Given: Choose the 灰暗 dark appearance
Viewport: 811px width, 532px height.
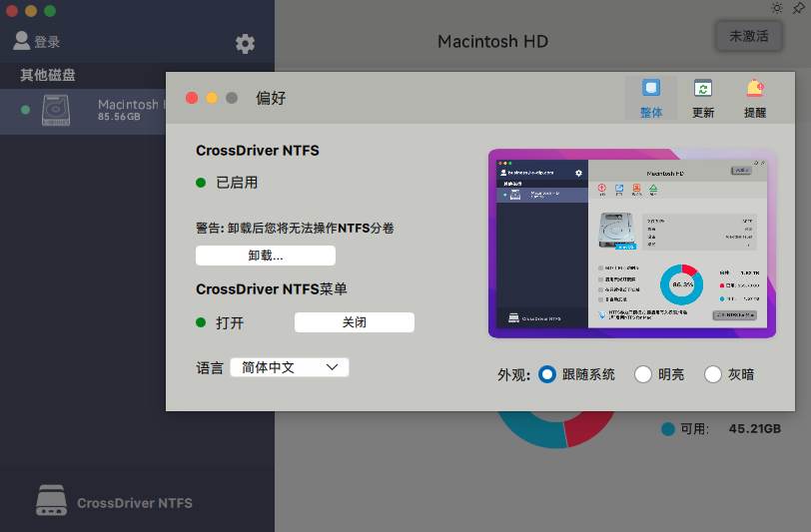Looking at the screenshot, I should coord(713,374).
